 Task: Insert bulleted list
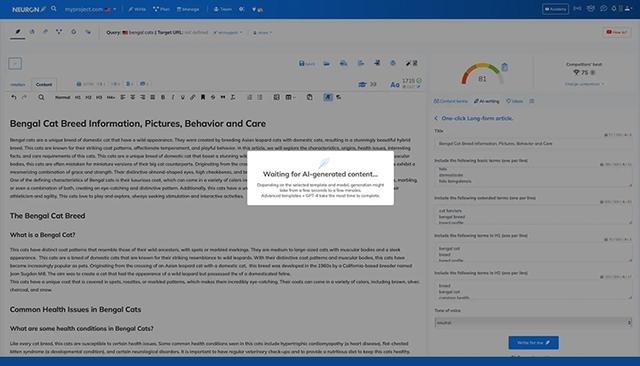(x=260, y=97)
